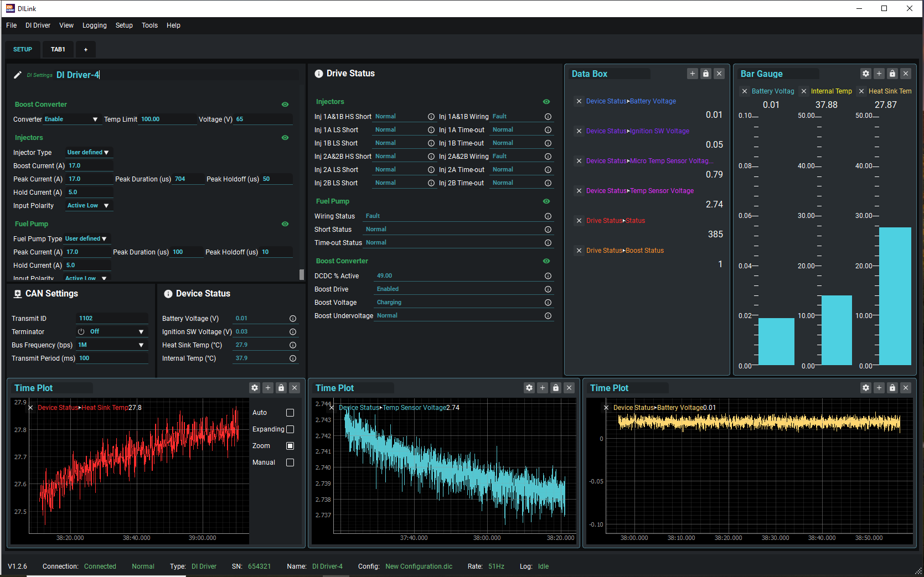This screenshot has width=924, height=577.
Task: Open the Logging menu
Action: (95, 25)
